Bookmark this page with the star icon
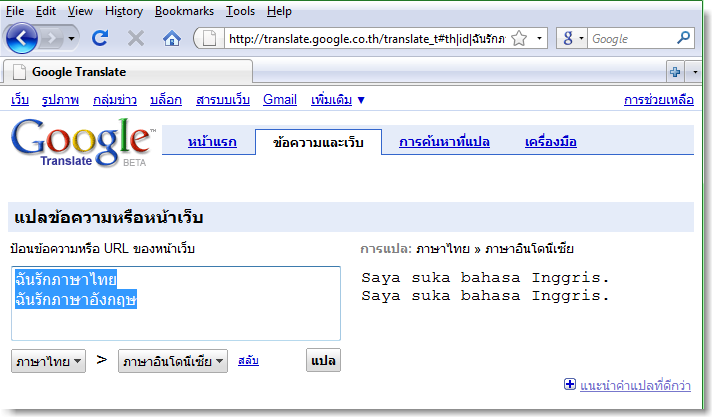 (x=519, y=39)
